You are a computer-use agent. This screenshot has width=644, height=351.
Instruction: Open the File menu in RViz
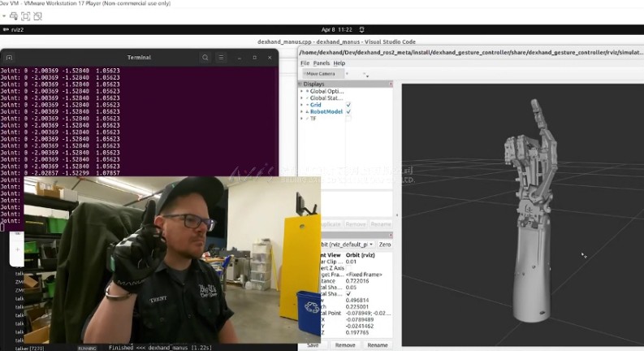[305, 63]
